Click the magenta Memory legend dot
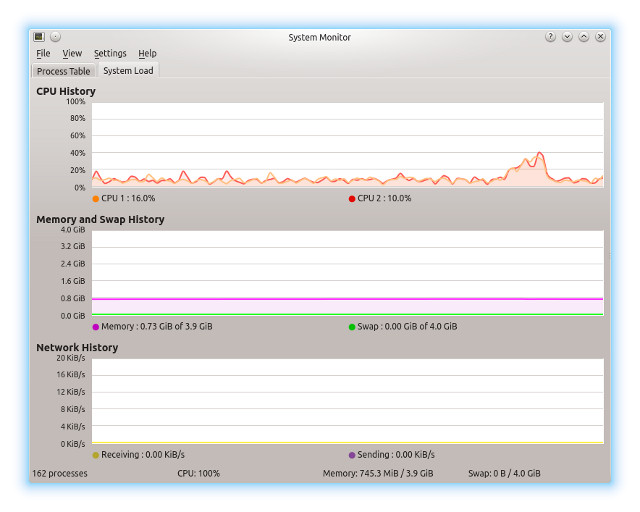The width and height of the screenshot is (640, 512). [x=96, y=327]
